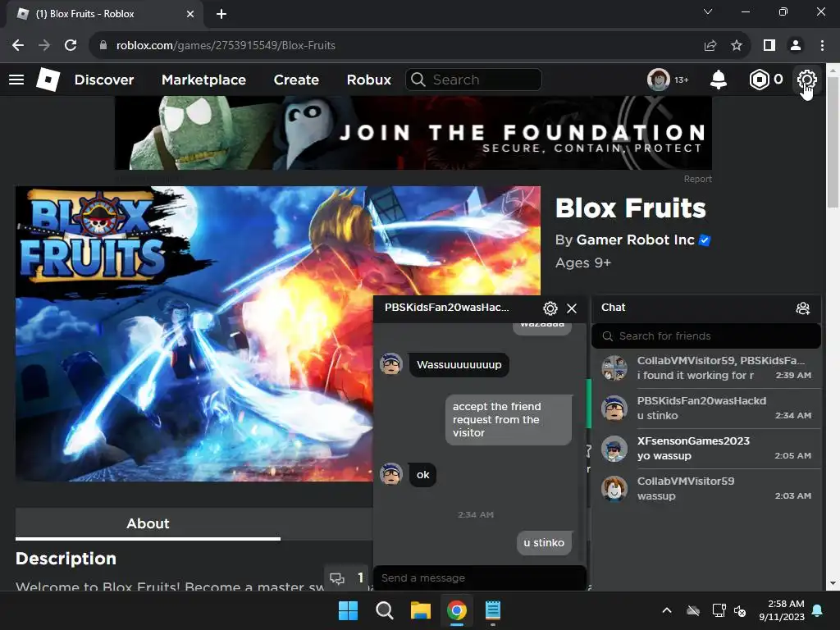Image resolution: width=840 pixels, height=630 pixels.
Task: Open the tab search dropdown chevron
Action: tap(708, 11)
